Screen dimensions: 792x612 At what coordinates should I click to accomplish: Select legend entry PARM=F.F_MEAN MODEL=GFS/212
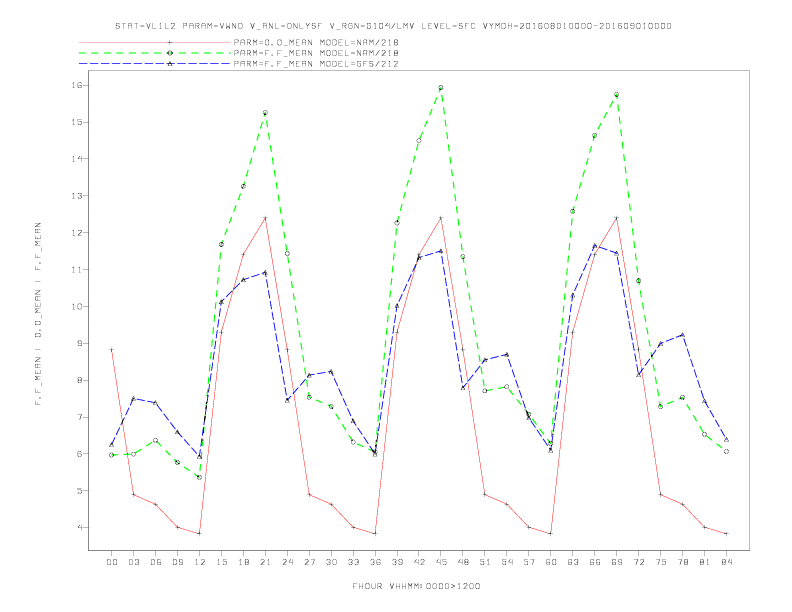(x=316, y=64)
